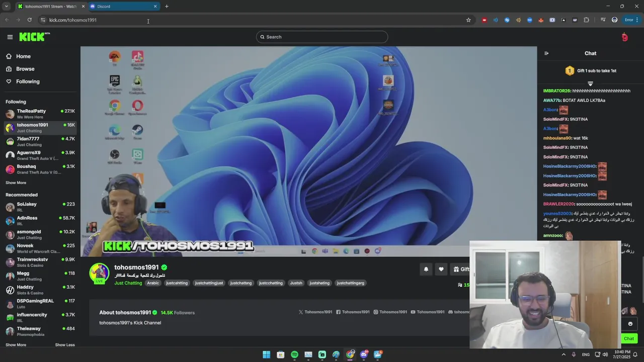Open tohosmos1991 X profile link

(x=315, y=312)
